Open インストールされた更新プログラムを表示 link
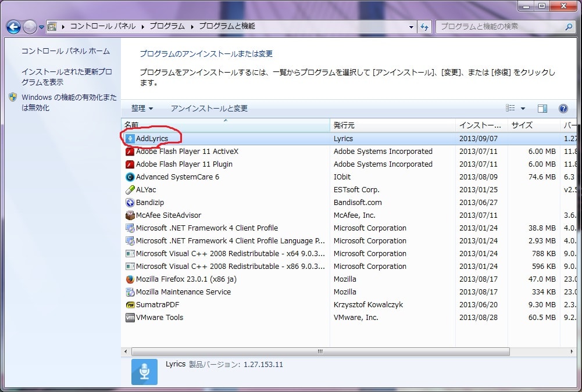The height and width of the screenshot is (392, 582). tap(66, 77)
